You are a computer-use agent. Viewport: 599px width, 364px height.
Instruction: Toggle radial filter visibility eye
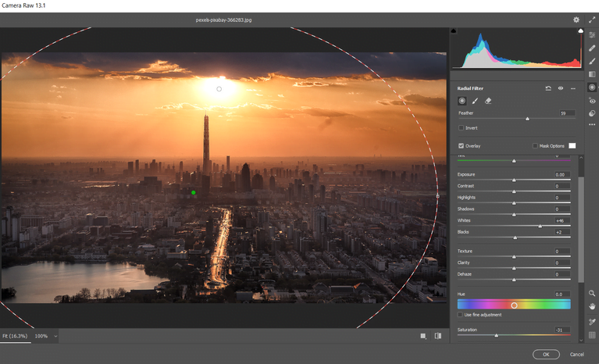561,88
